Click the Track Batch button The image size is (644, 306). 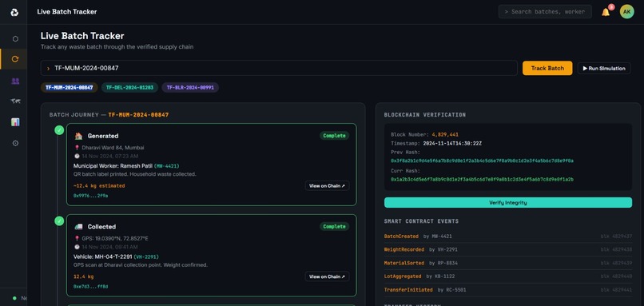click(547, 68)
